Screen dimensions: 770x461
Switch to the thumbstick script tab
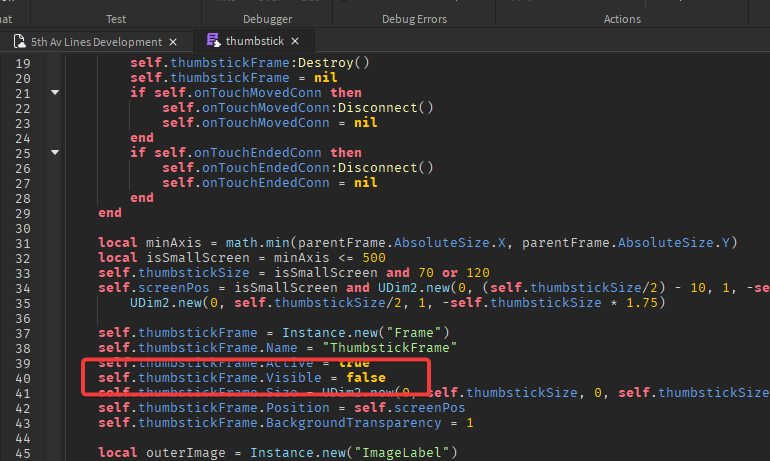point(254,41)
